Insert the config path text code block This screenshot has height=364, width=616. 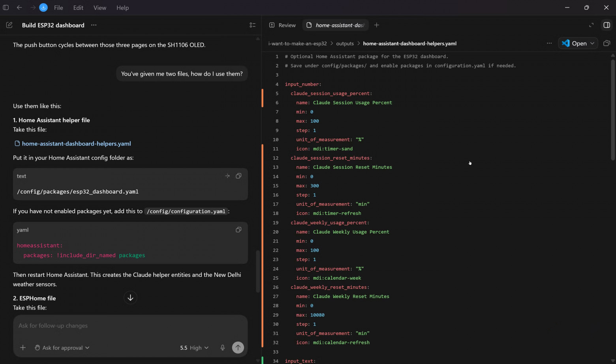tap(227, 176)
